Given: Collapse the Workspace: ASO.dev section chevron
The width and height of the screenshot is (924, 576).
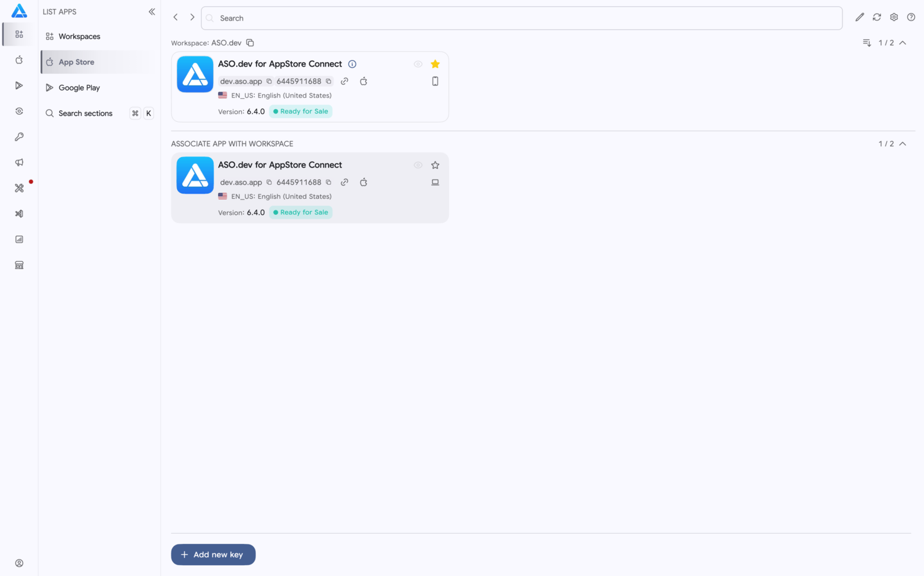Looking at the screenshot, I should pos(903,43).
